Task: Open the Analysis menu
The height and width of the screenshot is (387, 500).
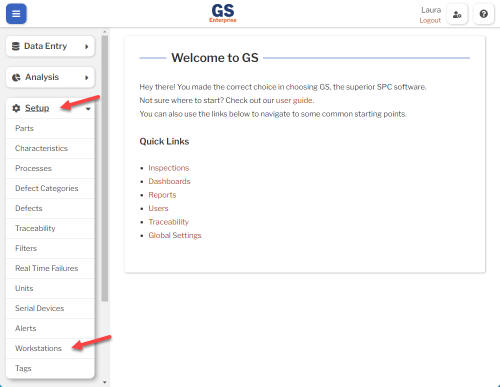Action: click(x=50, y=77)
